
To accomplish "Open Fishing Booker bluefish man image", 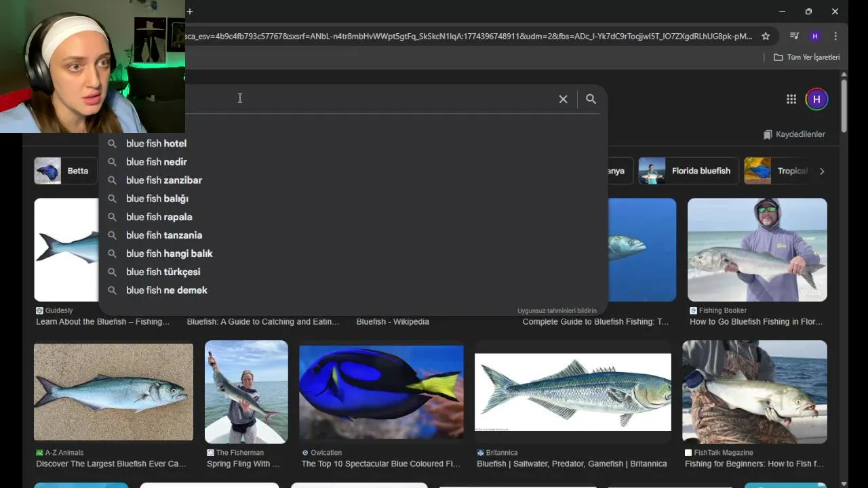I will (x=757, y=249).
